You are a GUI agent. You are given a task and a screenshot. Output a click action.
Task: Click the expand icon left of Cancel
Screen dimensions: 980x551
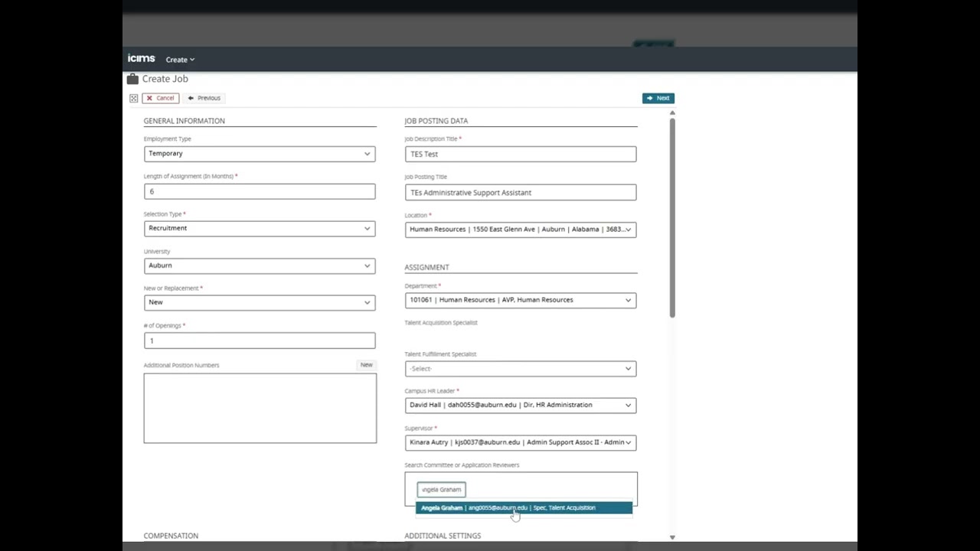(134, 98)
